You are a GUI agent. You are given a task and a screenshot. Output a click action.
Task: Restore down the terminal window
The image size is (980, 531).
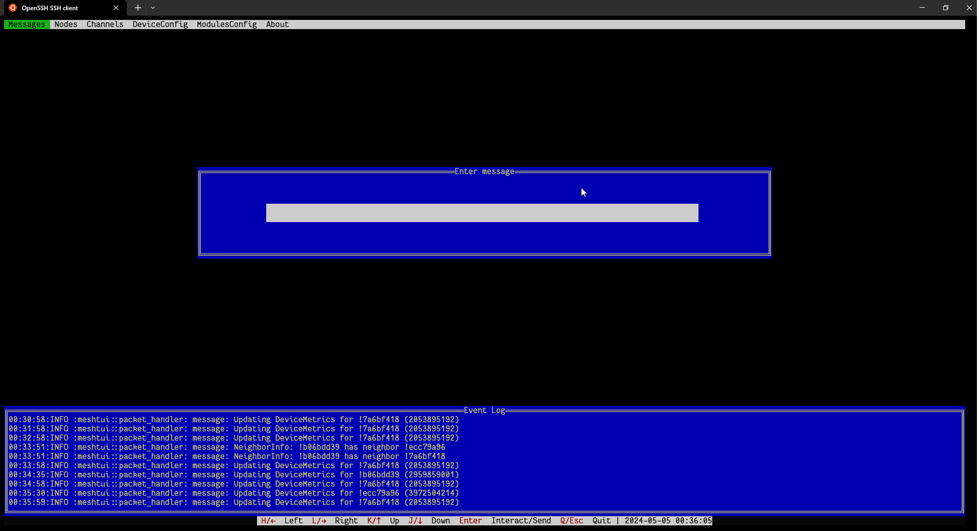point(946,8)
